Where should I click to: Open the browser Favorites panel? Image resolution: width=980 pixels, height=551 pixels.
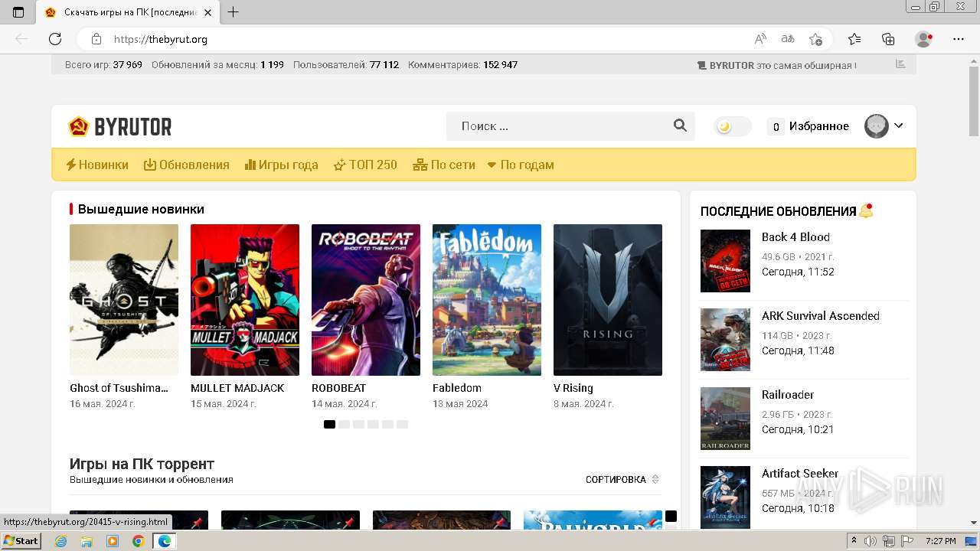click(x=854, y=39)
